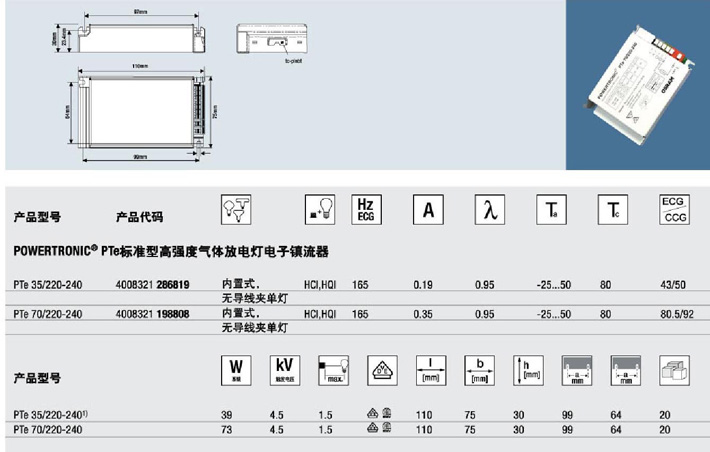Image resolution: width=710 pixels, height=452 pixels.
Task: Click the Hz ECG frequency icon
Action: 366,209
